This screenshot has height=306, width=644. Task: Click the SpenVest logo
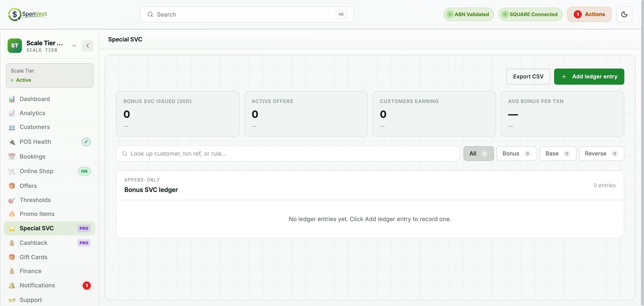[x=28, y=14]
